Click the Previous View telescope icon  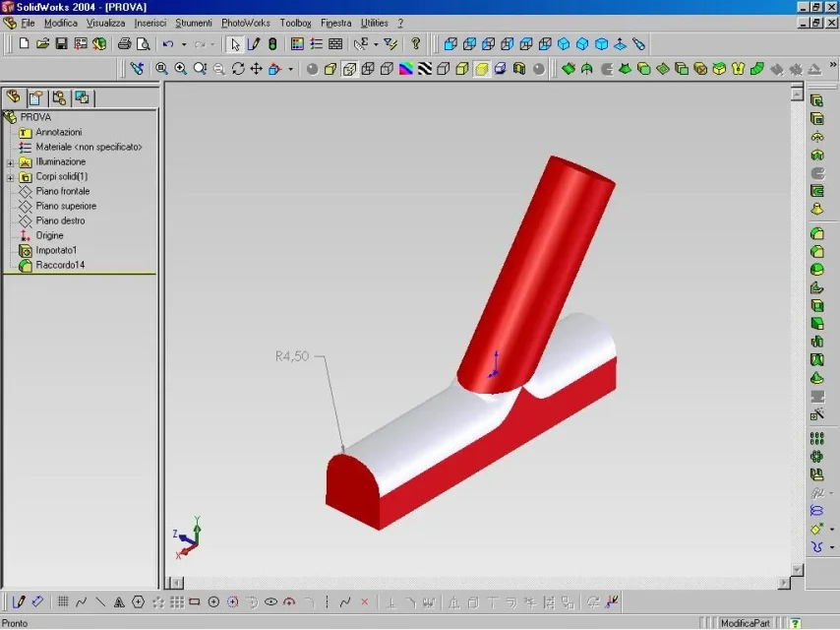137,69
